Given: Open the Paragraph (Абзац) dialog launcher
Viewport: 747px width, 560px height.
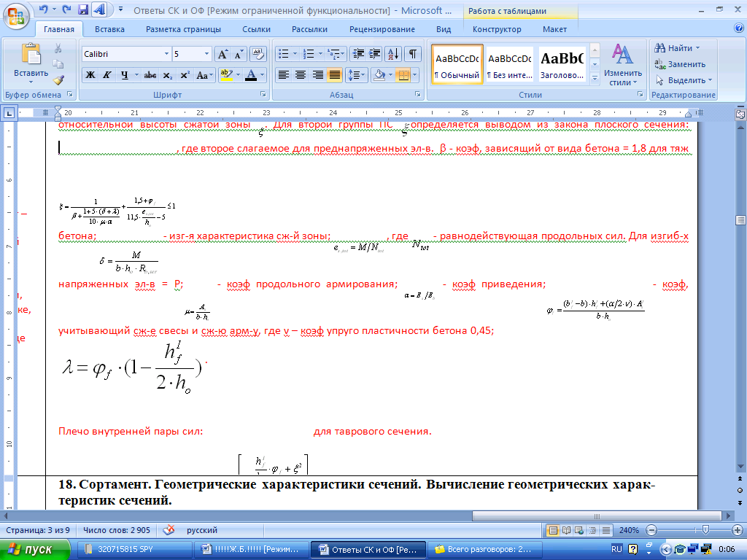Looking at the screenshot, I should point(418,94).
